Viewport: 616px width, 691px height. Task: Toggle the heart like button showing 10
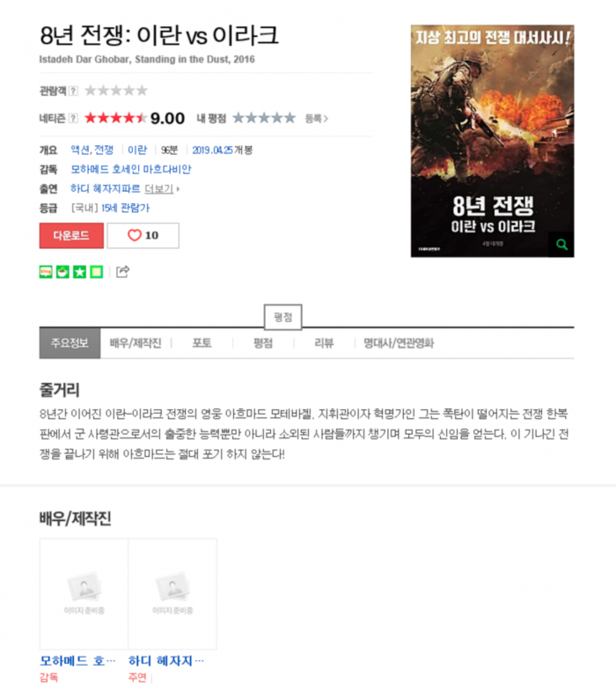pyautogui.click(x=143, y=235)
